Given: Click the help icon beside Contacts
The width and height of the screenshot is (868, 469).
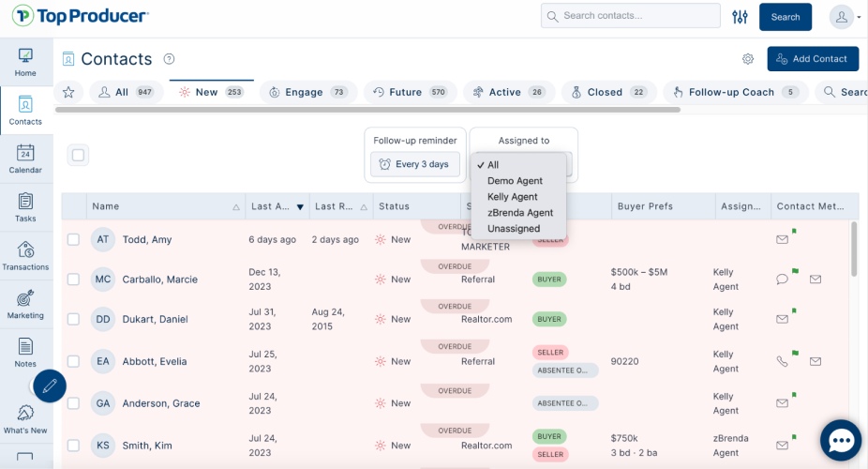Looking at the screenshot, I should (x=169, y=59).
